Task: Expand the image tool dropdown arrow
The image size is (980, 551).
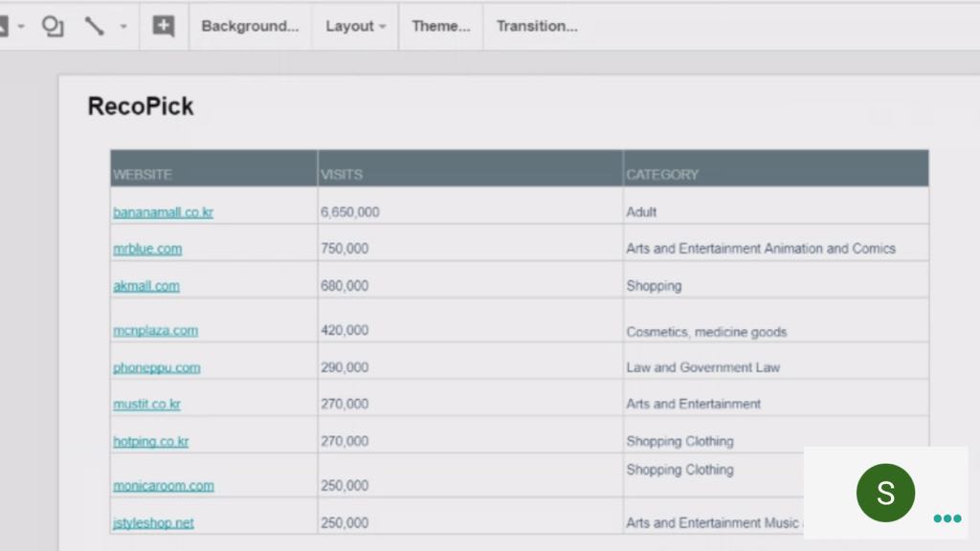Action: click(20, 27)
